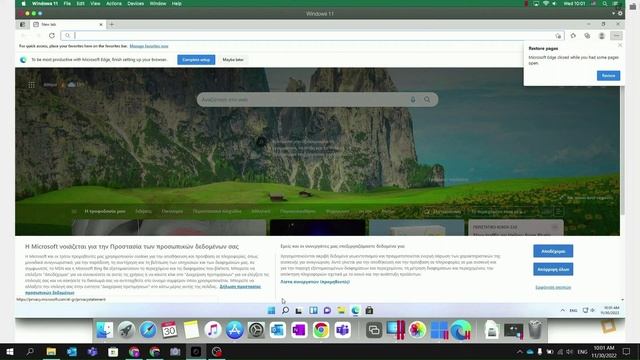This screenshot has height=360, width=640.
Task: Open Notes from the Mac Dock
Action: pos(191,330)
